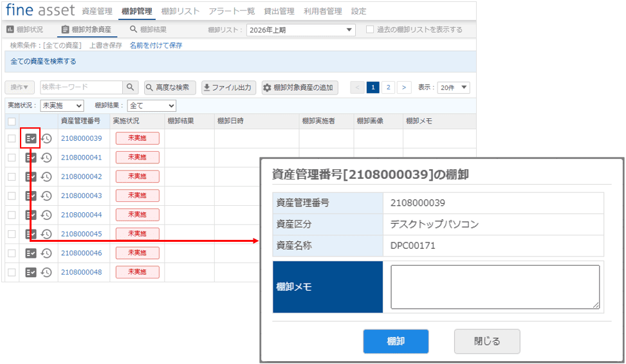
Task: Click inventory icon for asset 2108000039
Action: point(31,138)
